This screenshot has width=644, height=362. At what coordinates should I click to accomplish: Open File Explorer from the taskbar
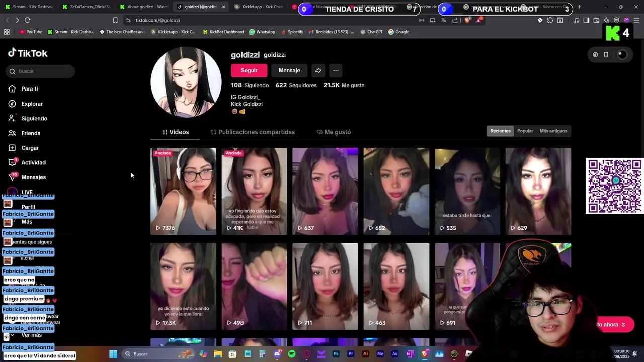[x=218, y=354]
